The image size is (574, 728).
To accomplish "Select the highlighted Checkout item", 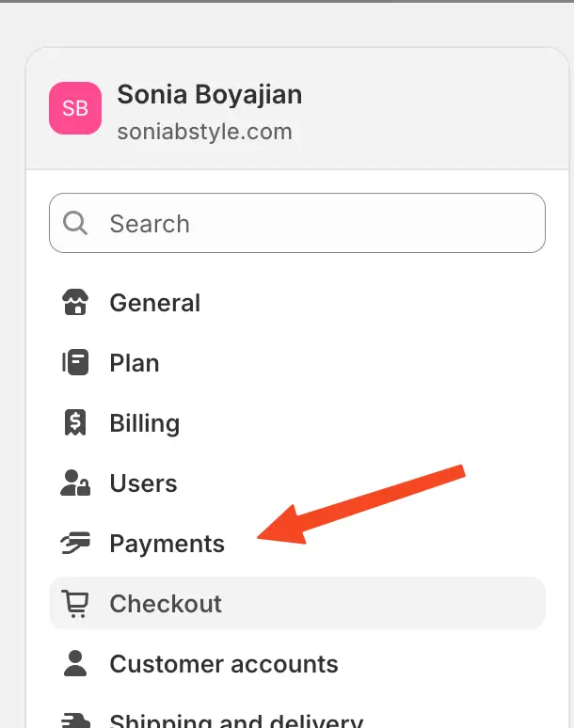I will [167, 604].
